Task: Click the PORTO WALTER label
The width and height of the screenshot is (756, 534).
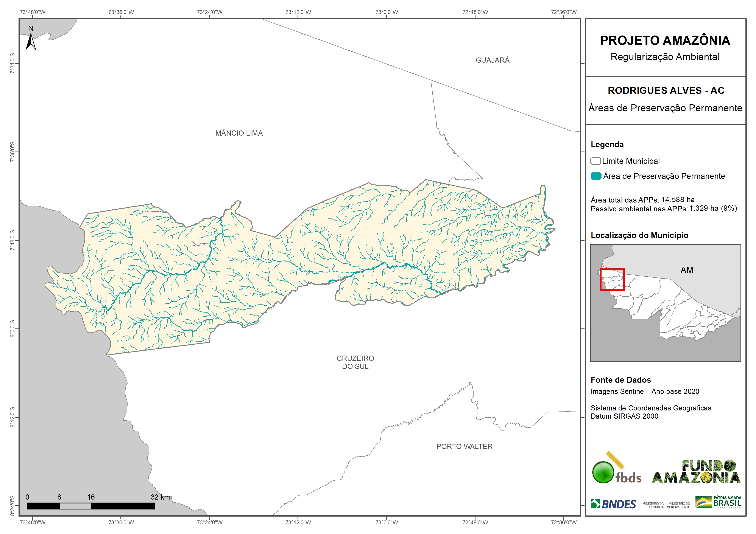Action: tap(464, 446)
